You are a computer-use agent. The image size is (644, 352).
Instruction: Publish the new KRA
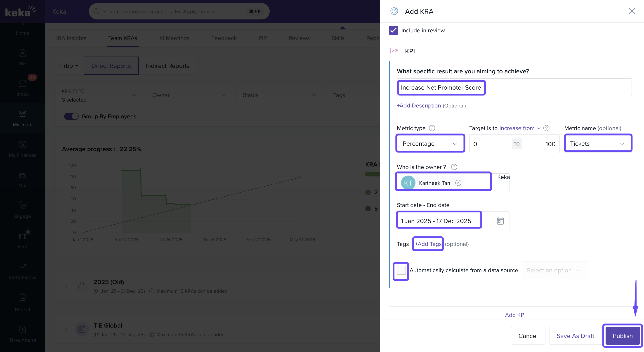622,336
